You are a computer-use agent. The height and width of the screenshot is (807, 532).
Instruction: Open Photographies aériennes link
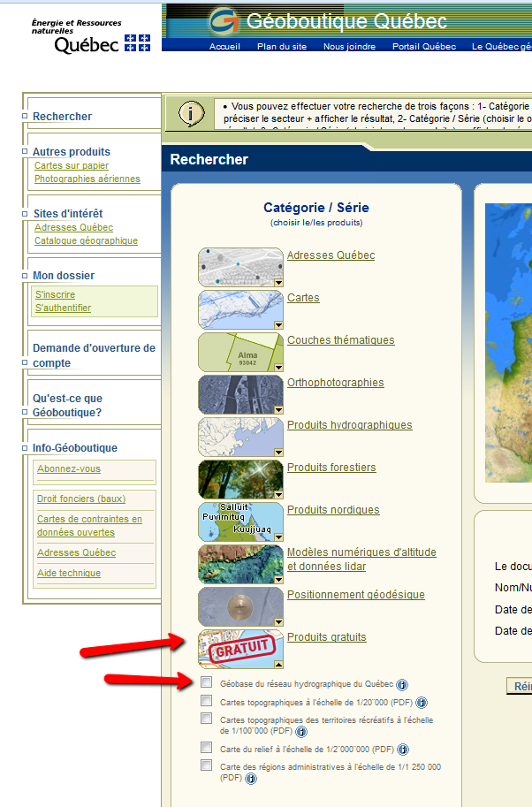[x=87, y=179]
